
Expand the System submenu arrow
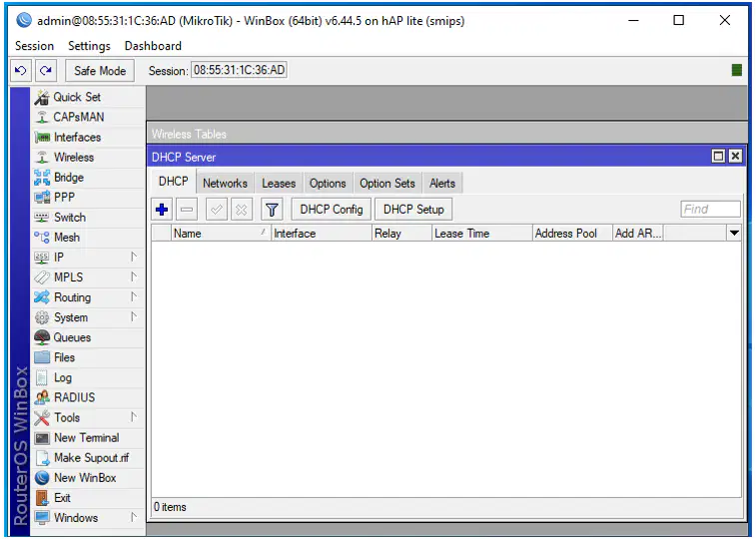[134, 317]
